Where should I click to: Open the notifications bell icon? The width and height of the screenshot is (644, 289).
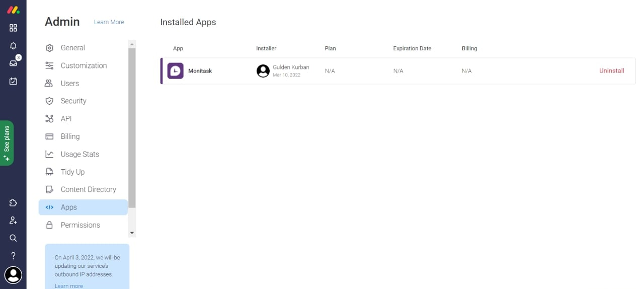click(x=13, y=46)
